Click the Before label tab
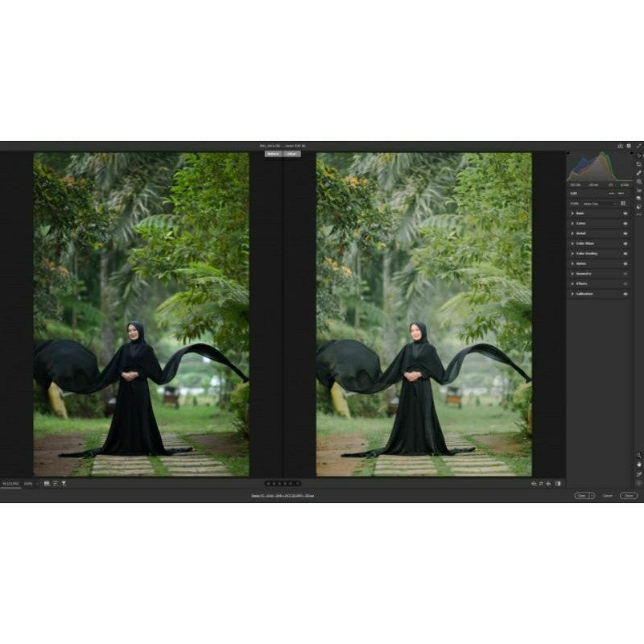Screen dimensions: 644x644 [273, 154]
